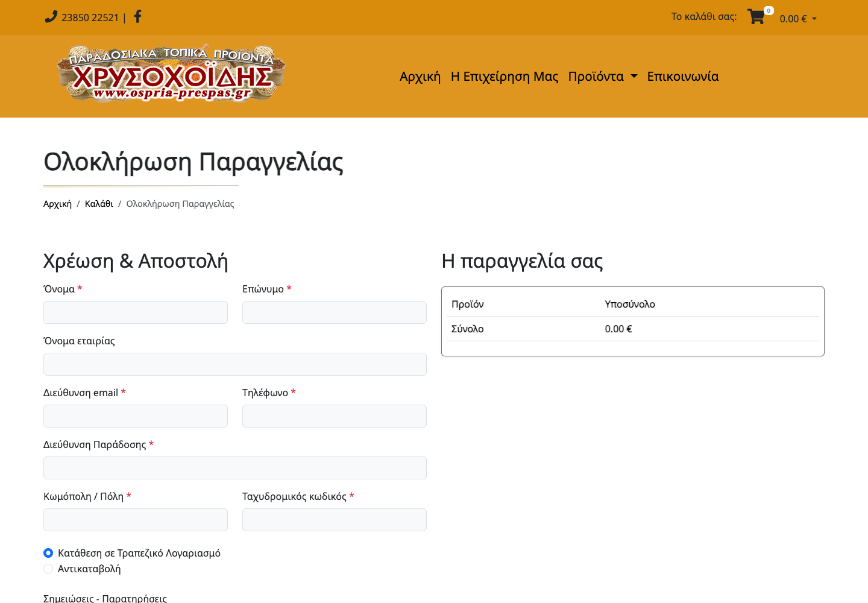Click the Η παραγγελία σας heading
This screenshot has height=603, width=868.
point(522,261)
